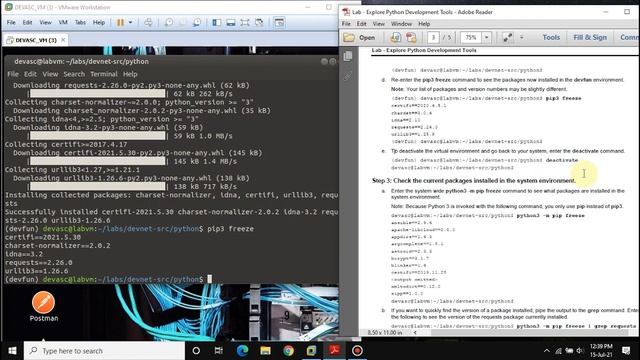Click the taskbar clock showing 12:39 PM
640x360 pixels.
601,351
